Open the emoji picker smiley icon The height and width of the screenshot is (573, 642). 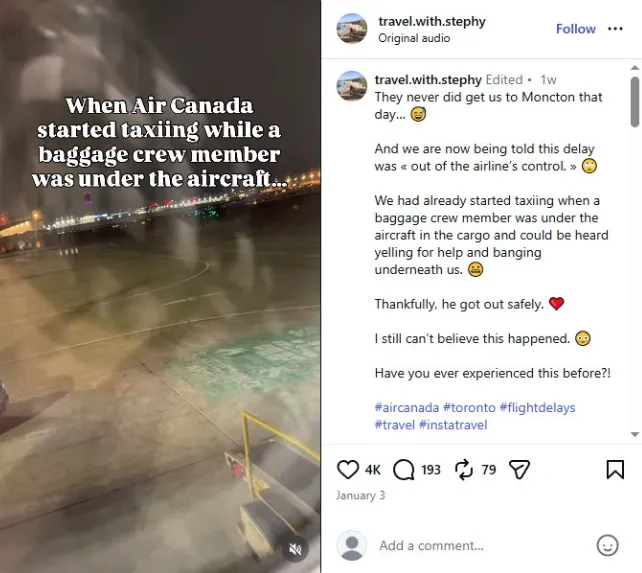tap(608, 546)
